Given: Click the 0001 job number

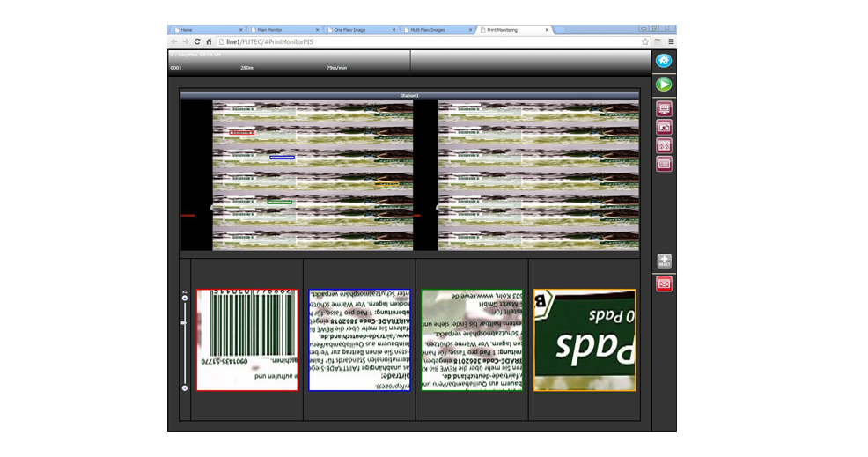Looking at the screenshot, I should (176, 68).
